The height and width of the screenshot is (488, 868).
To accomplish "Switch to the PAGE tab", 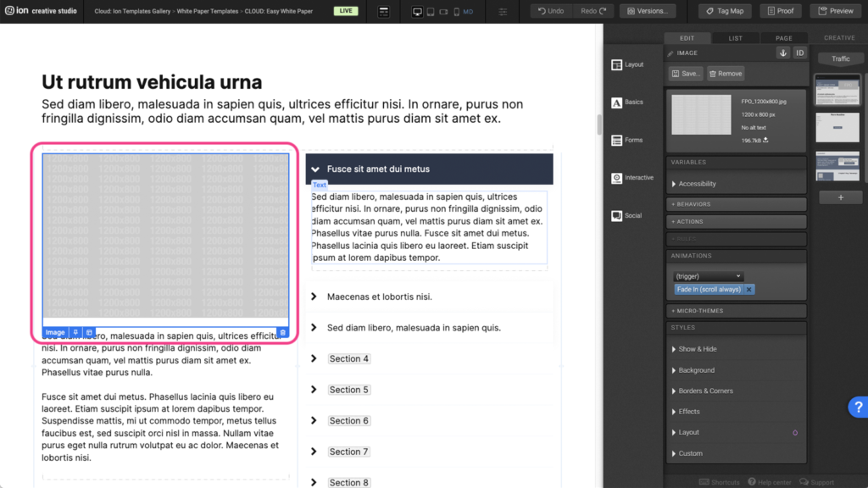I will pos(783,38).
